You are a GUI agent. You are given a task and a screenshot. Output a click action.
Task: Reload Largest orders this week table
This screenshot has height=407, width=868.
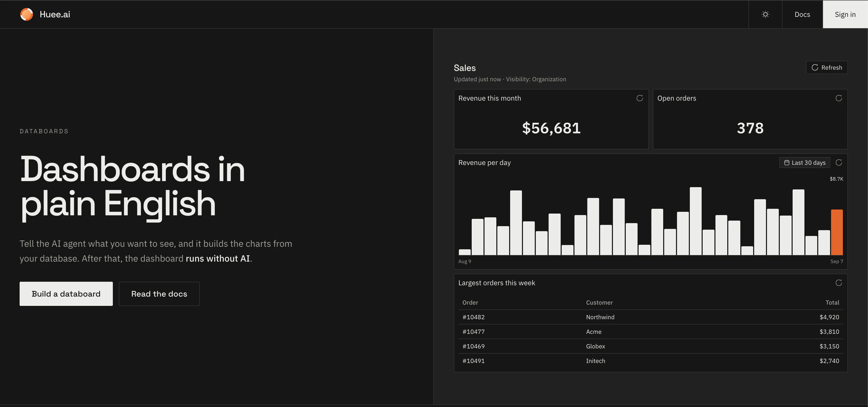click(839, 282)
